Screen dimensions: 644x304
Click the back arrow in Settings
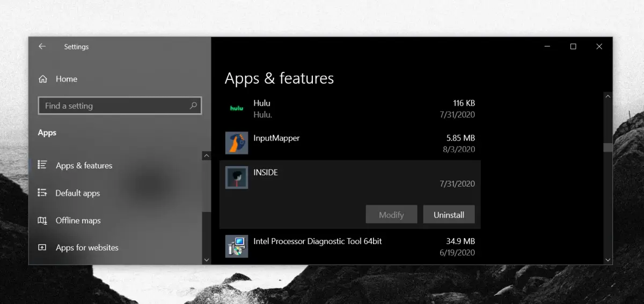(42, 47)
